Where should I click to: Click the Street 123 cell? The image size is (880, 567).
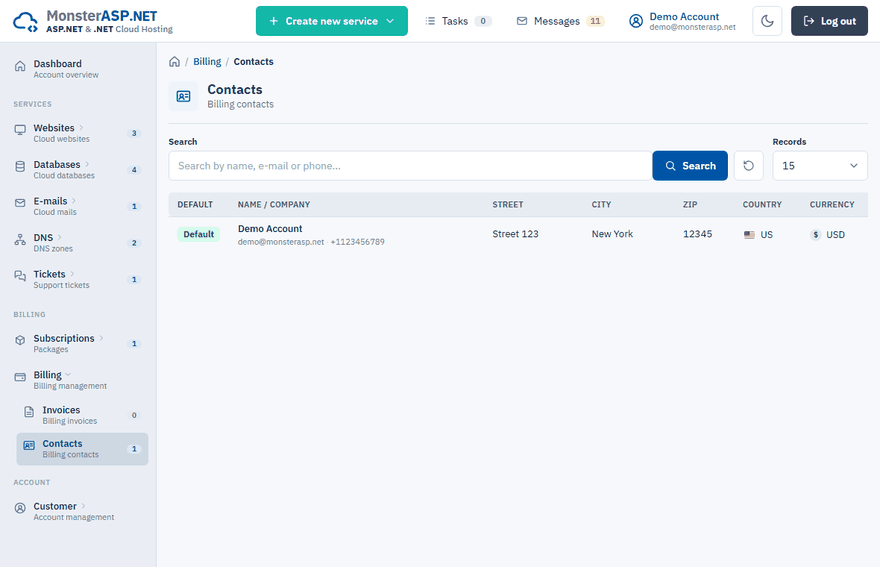point(515,234)
